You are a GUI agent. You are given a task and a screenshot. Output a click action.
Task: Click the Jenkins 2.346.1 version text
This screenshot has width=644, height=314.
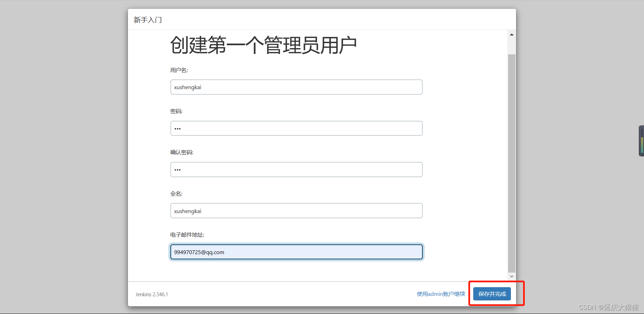coord(152,295)
